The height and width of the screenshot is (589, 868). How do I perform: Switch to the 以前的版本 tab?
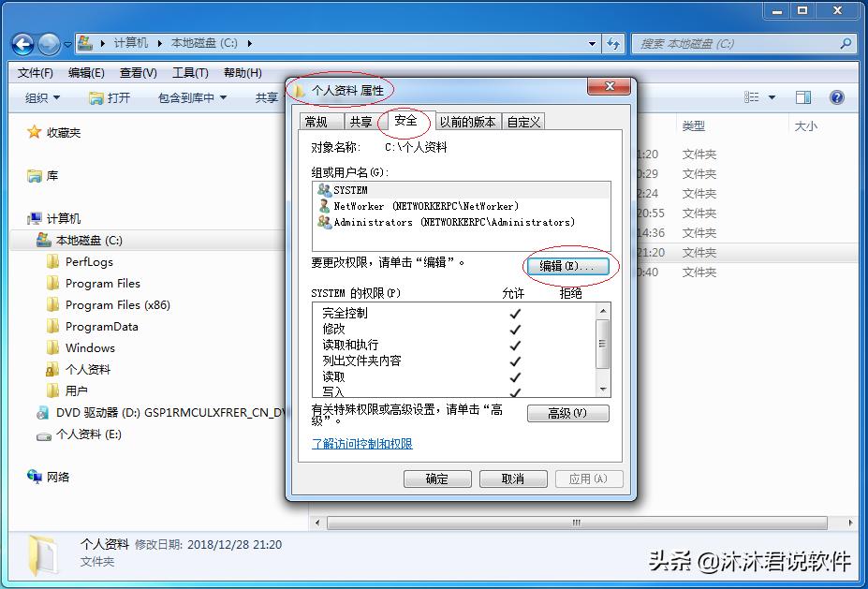point(467,121)
